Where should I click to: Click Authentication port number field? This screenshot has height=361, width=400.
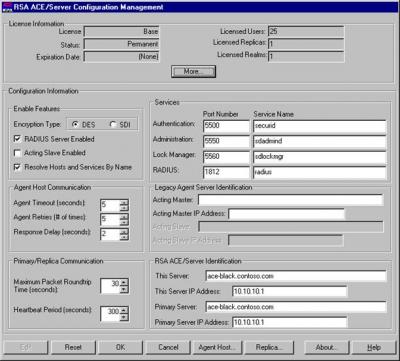(x=226, y=126)
